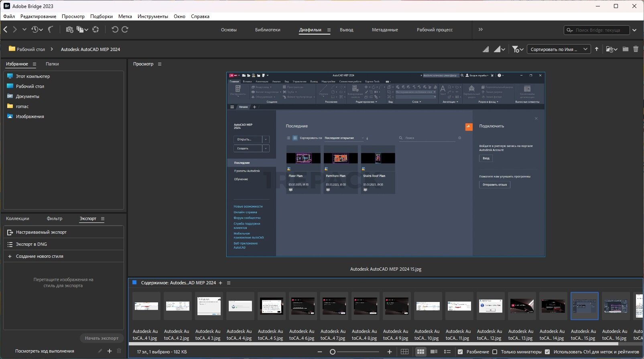Click Создание нового стиля button
This screenshot has width=644, height=359.
pos(39,256)
